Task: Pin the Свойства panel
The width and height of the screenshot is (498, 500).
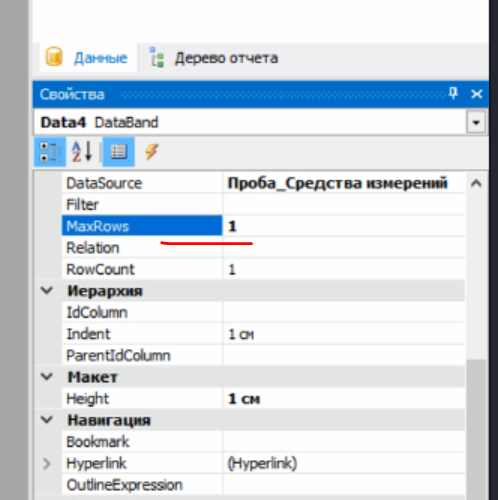Action: pos(453,94)
